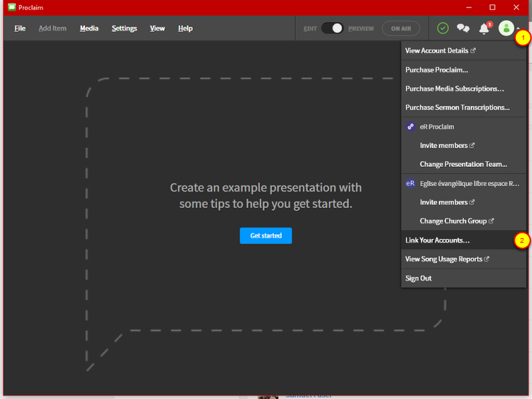532x399 pixels.
Task: Open the Media menu
Action: tap(89, 29)
